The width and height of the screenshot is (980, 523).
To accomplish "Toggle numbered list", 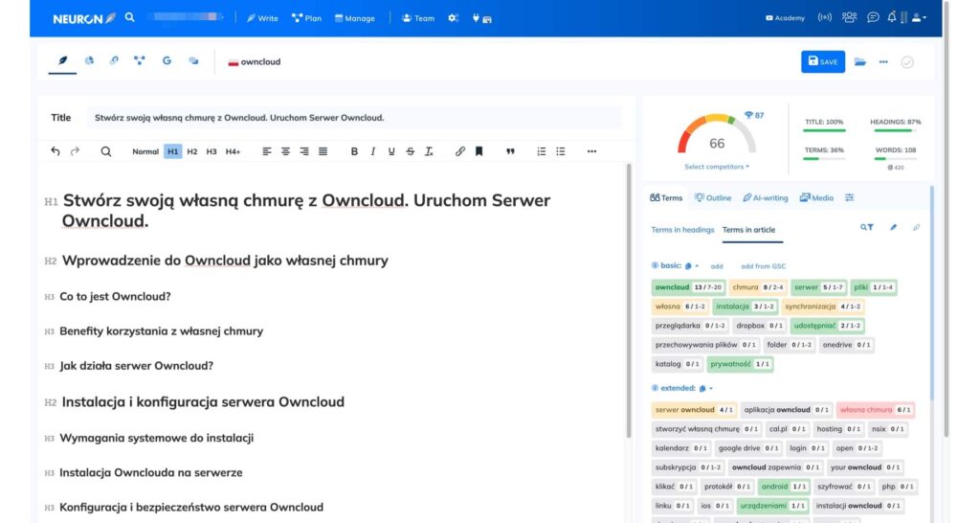I will [x=542, y=151].
